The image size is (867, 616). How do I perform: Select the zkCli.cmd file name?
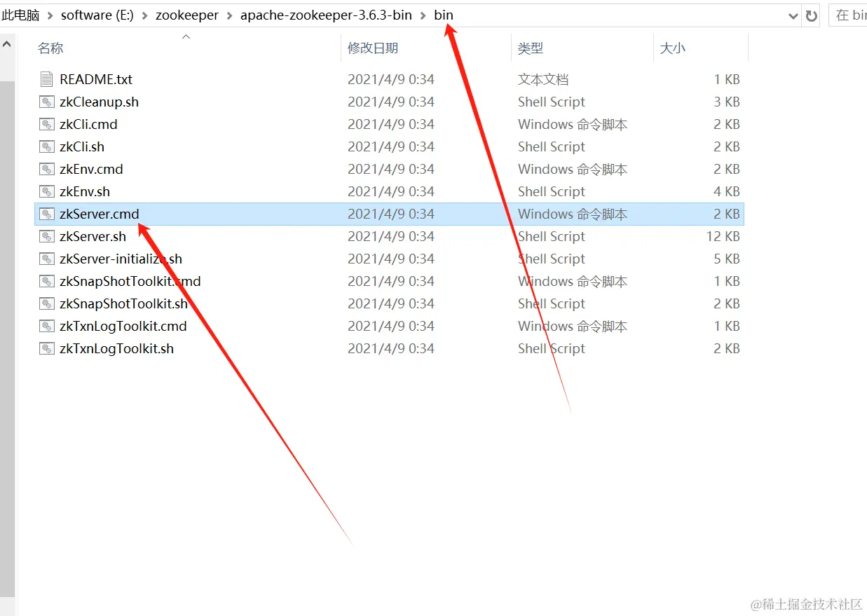coord(88,124)
